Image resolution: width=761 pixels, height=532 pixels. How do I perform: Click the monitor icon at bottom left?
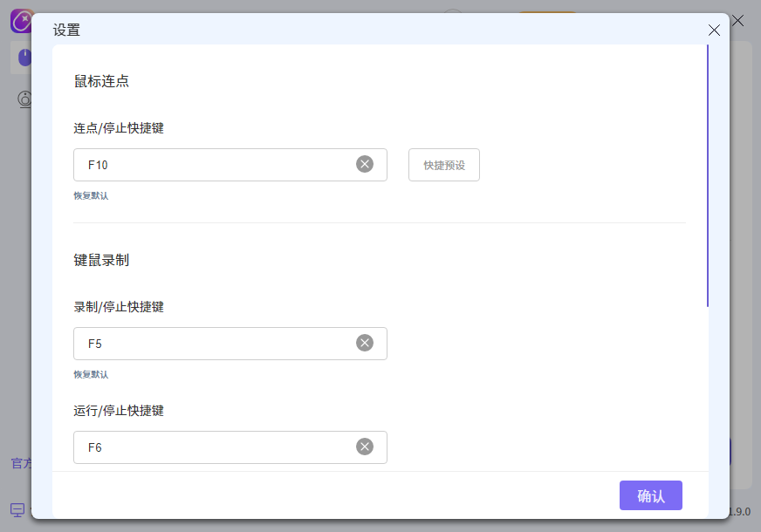pyautogui.click(x=17, y=509)
